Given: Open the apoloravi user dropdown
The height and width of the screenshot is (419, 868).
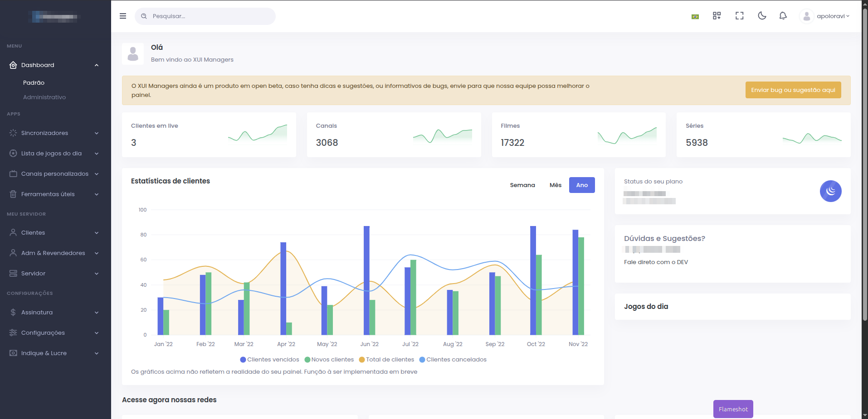Looking at the screenshot, I should point(825,16).
